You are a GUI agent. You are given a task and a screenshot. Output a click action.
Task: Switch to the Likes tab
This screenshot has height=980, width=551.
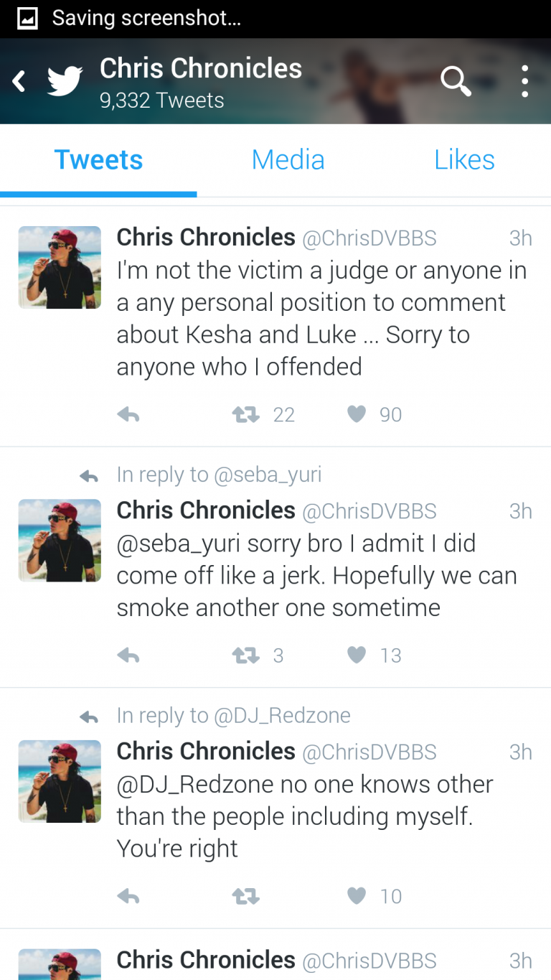click(x=464, y=159)
